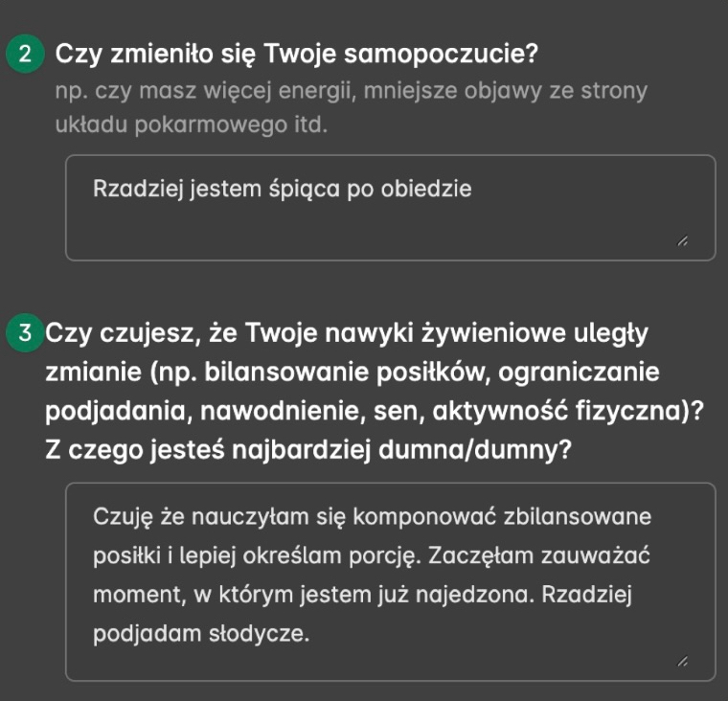Click the question line starting 'Czy czujesz, że Twoje nawyki'
The image size is (728, 701).
tap(347, 333)
